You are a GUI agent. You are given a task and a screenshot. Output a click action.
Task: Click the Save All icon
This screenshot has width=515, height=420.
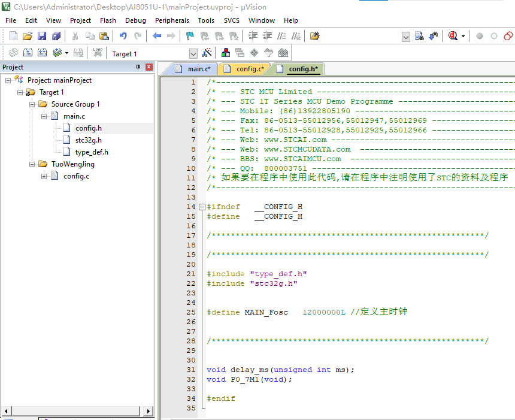(56, 36)
